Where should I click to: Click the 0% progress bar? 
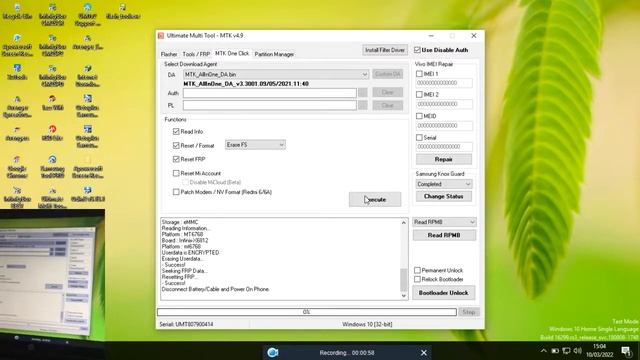[307, 312]
